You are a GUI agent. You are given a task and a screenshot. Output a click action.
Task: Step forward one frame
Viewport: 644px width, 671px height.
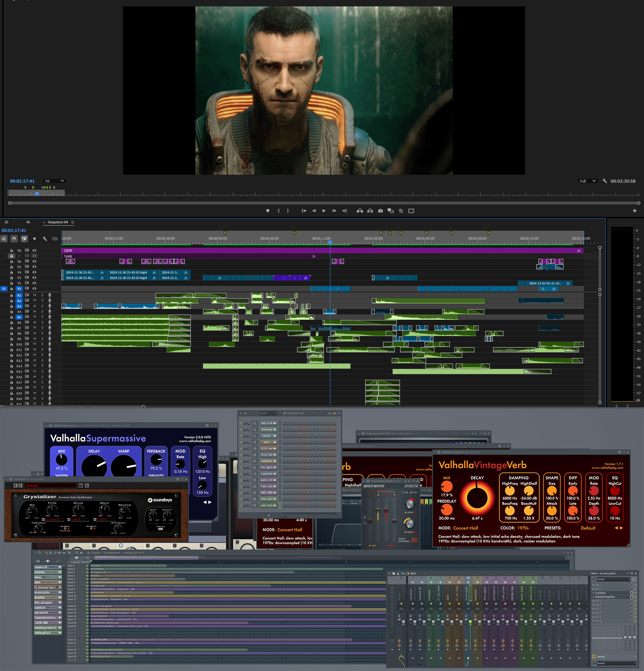(x=334, y=211)
